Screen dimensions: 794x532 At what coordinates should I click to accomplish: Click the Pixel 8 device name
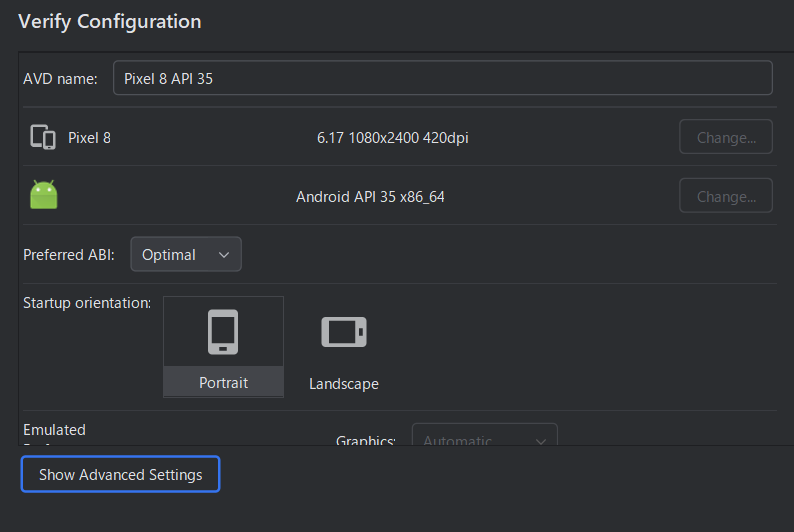click(90, 138)
